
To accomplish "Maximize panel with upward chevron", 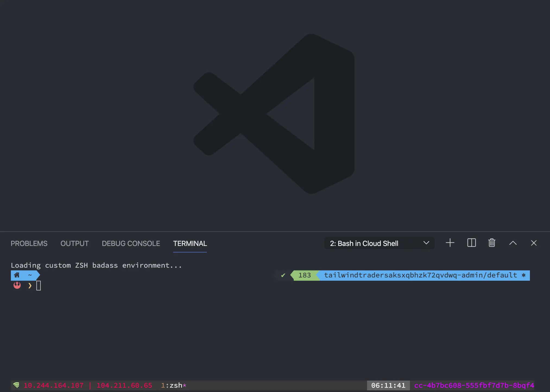I will (513, 243).
